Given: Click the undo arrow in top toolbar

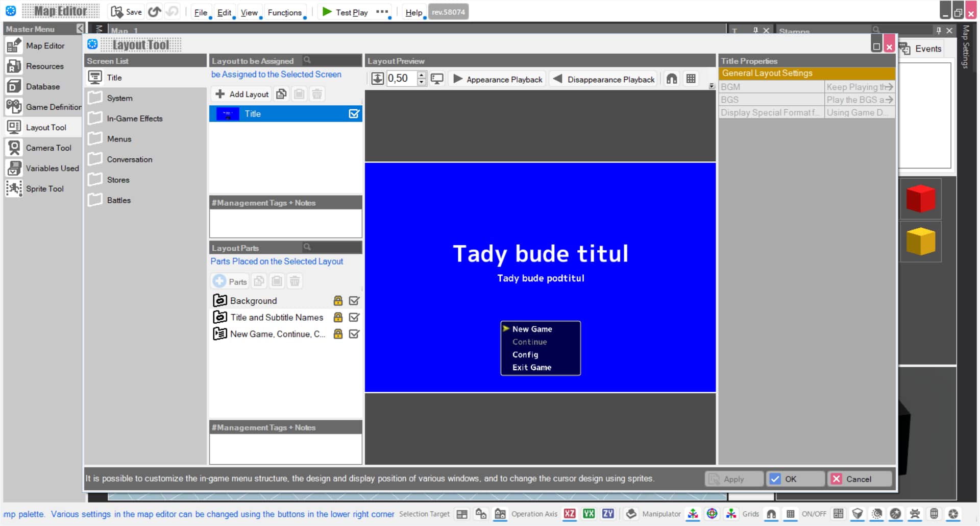Looking at the screenshot, I should pos(154,12).
